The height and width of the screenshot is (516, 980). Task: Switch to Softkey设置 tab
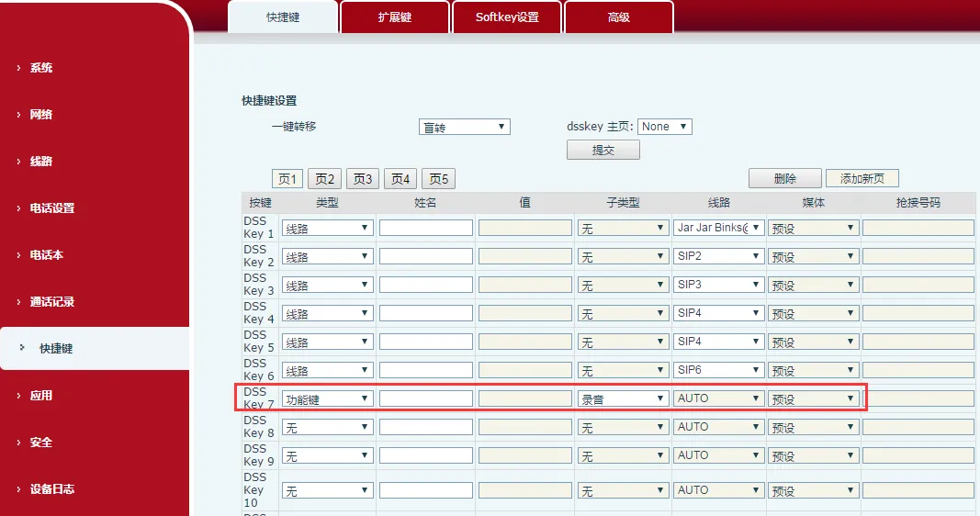coord(506,17)
